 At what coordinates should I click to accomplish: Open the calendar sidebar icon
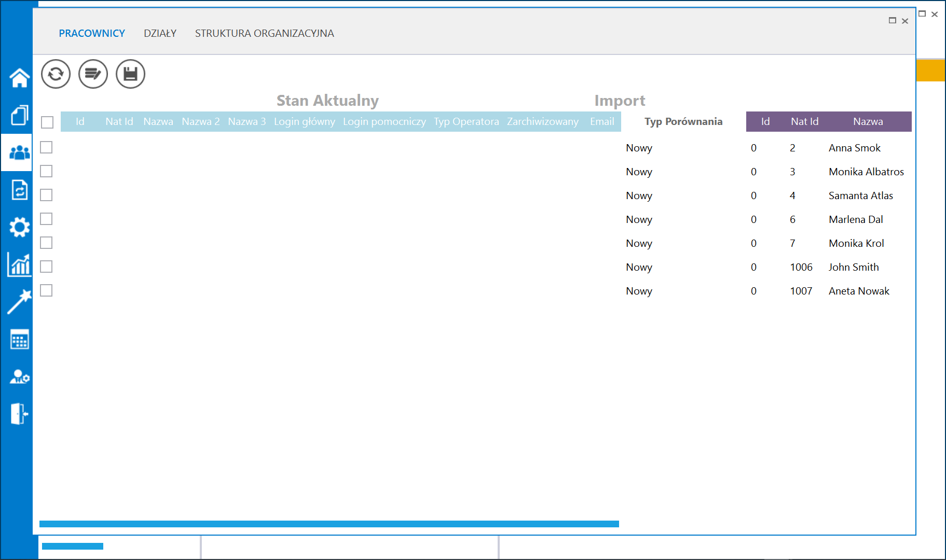tap(19, 339)
